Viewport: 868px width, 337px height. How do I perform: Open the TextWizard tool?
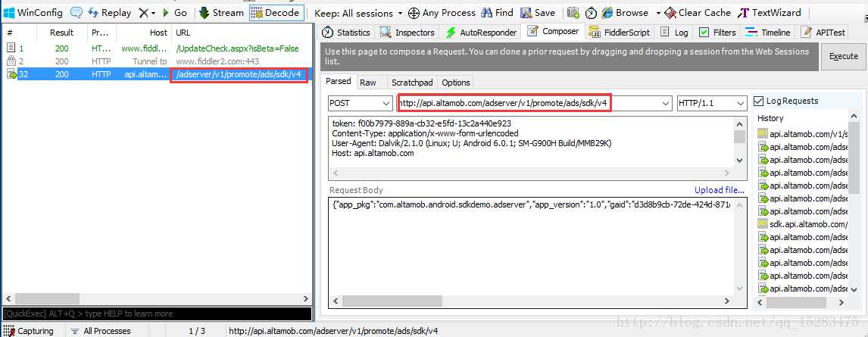pyautogui.click(x=770, y=13)
